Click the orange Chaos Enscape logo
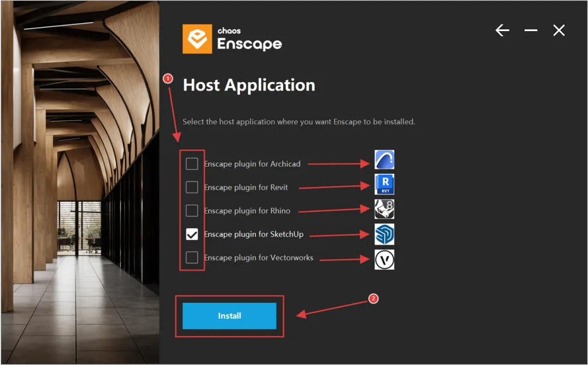This screenshot has width=588, height=365. [x=197, y=39]
